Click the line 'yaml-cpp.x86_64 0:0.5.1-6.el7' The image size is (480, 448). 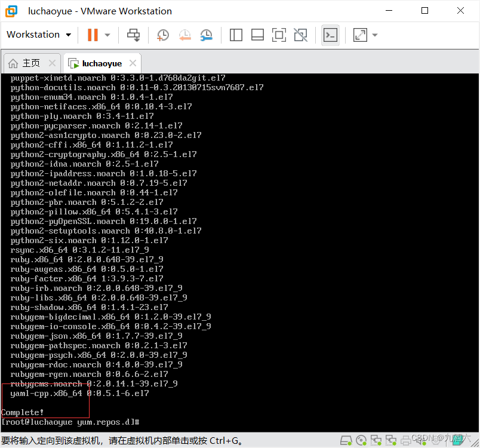(79, 394)
